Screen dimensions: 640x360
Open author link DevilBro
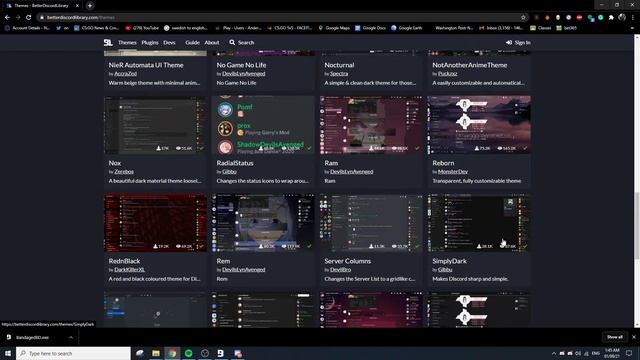tap(340, 270)
